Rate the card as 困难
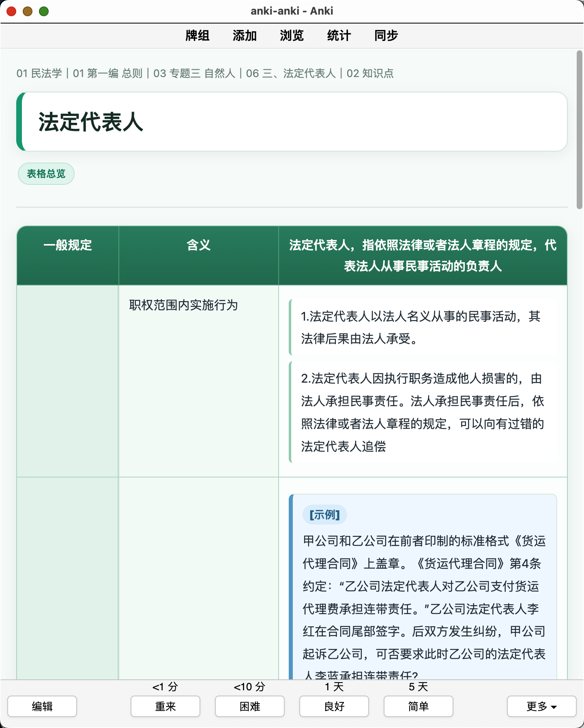 pyautogui.click(x=250, y=706)
